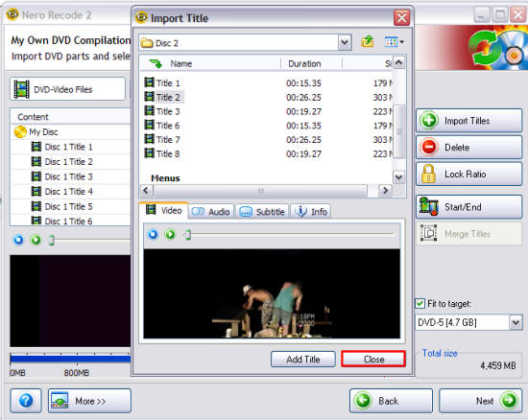Screen dimensions: 528x420
Task: Select Title 3 in the list
Action: point(168,111)
